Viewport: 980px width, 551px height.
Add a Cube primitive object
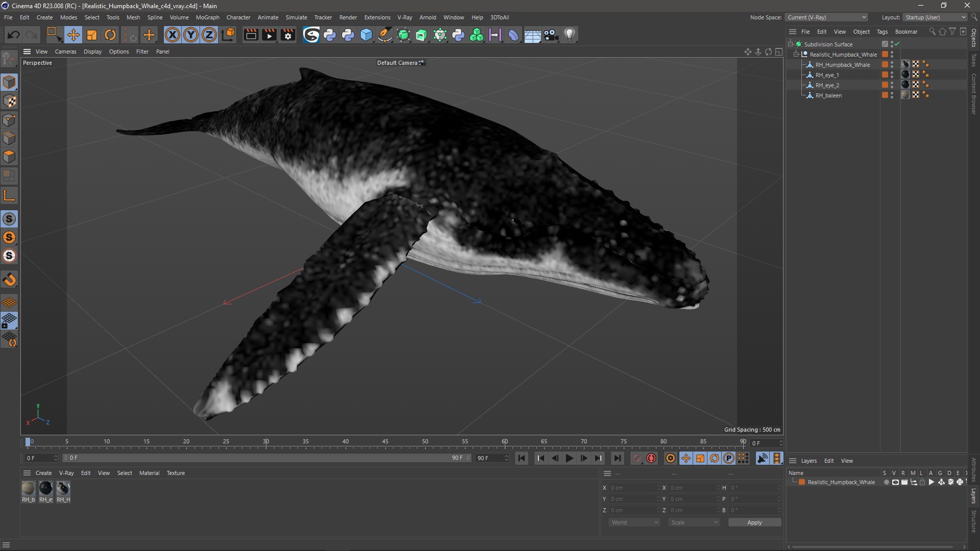[x=366, y=35]
